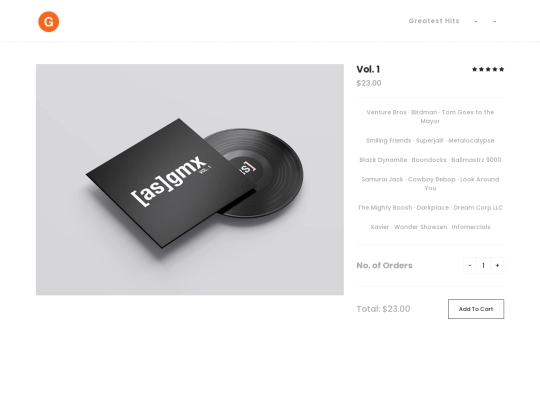The width and height of the screenshot is (540, 405).
Task: Click the first rating star
Action: (475, 69)
